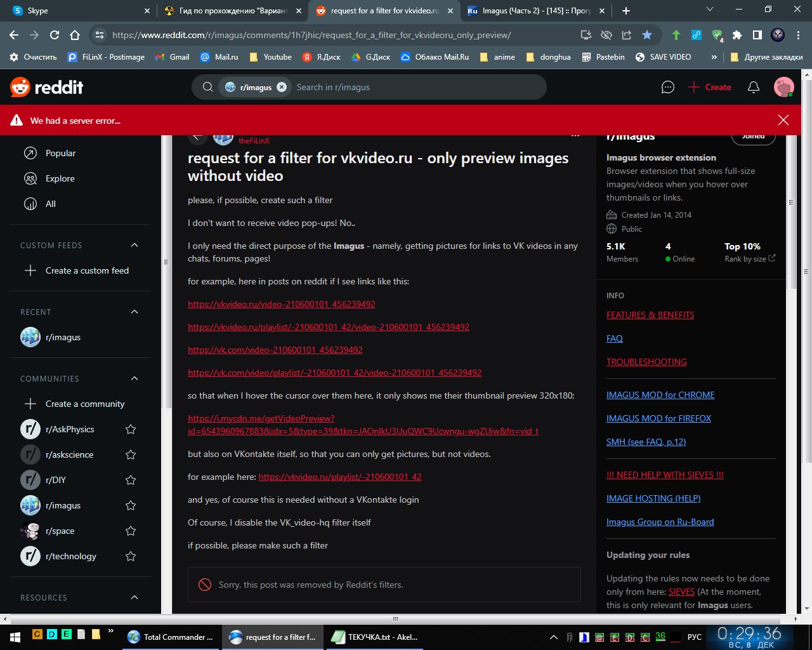Open the Другие закладки bookmarks folder
The height and width of the screenshot is (650, 812).
pos(766,56)
